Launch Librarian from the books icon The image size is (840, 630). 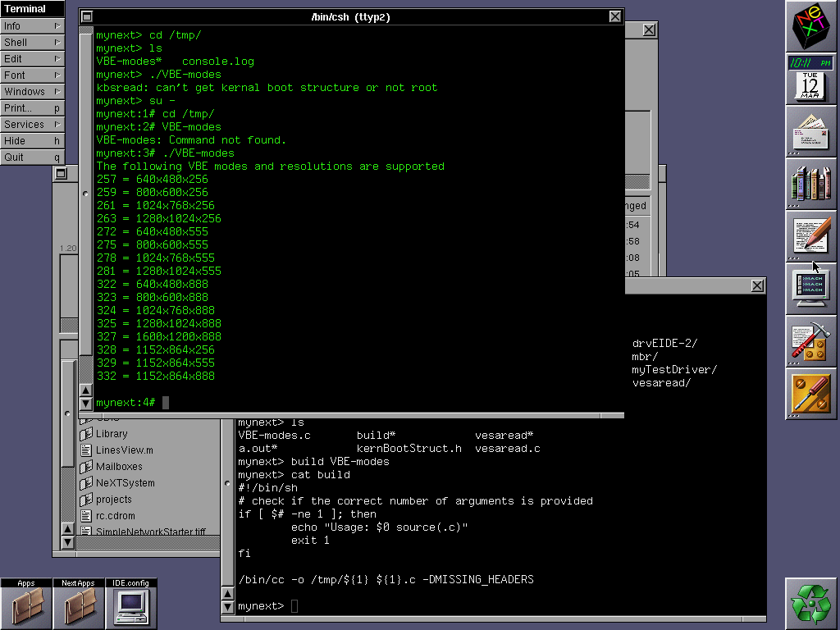(812, 183)
